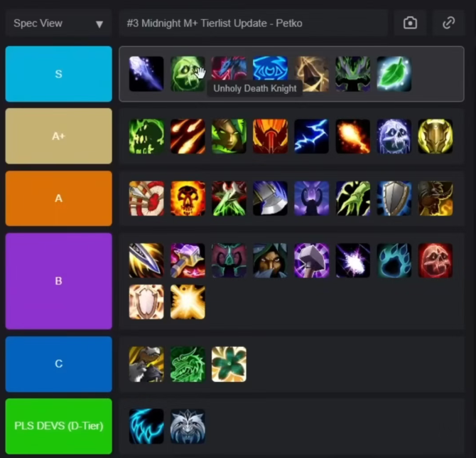This screenshot has width=476, height=458.
Task: Select the blue lightning icon in A+ tier
Action: point(311,136)
